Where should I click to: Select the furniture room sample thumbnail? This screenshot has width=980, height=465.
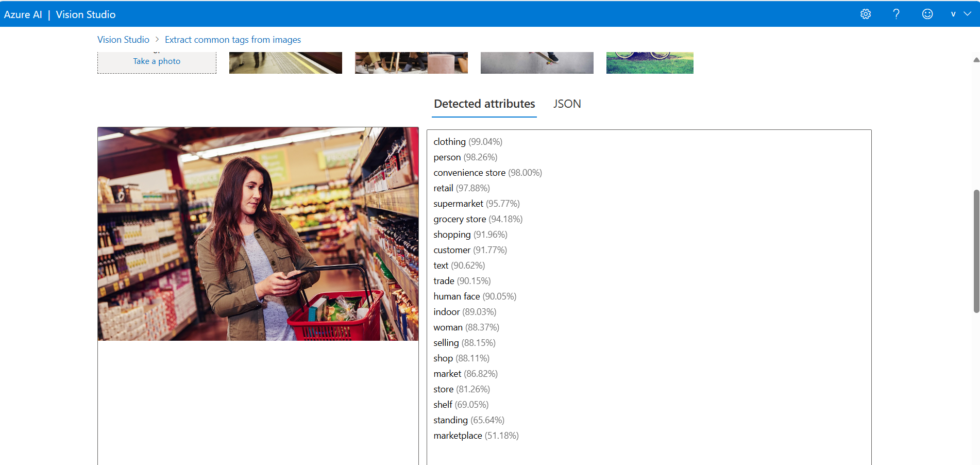(411, 62)
